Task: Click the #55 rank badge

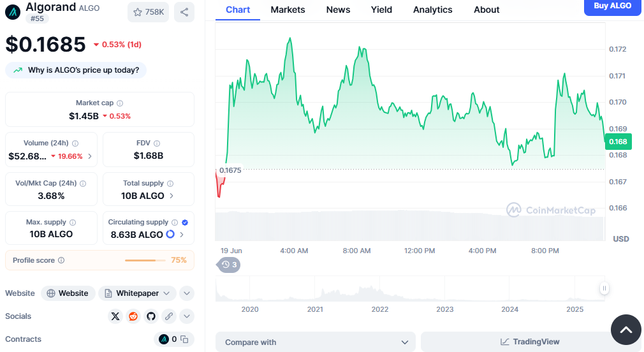Action: click(x=37, y=18)
